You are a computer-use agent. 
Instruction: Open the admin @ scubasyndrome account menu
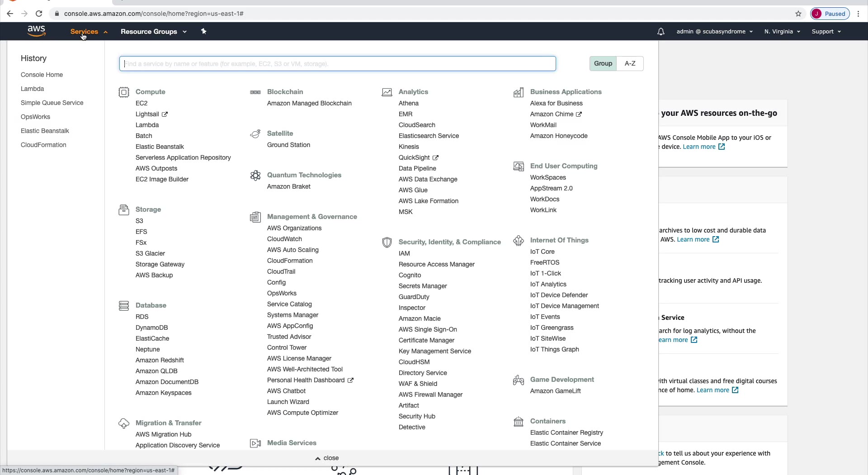(714, 32)
